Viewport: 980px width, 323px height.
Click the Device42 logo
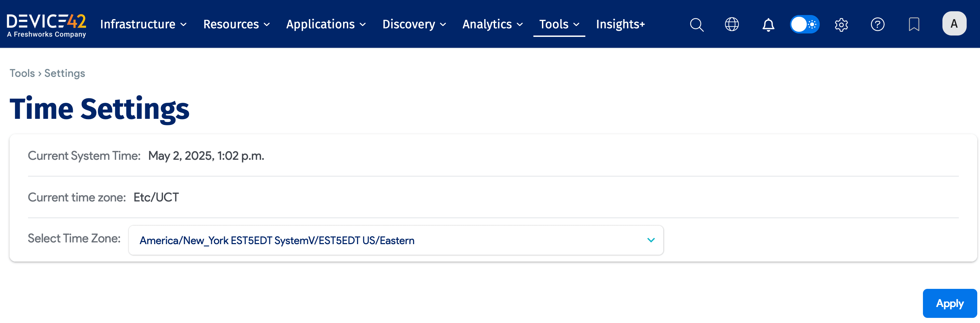[46, 25]
